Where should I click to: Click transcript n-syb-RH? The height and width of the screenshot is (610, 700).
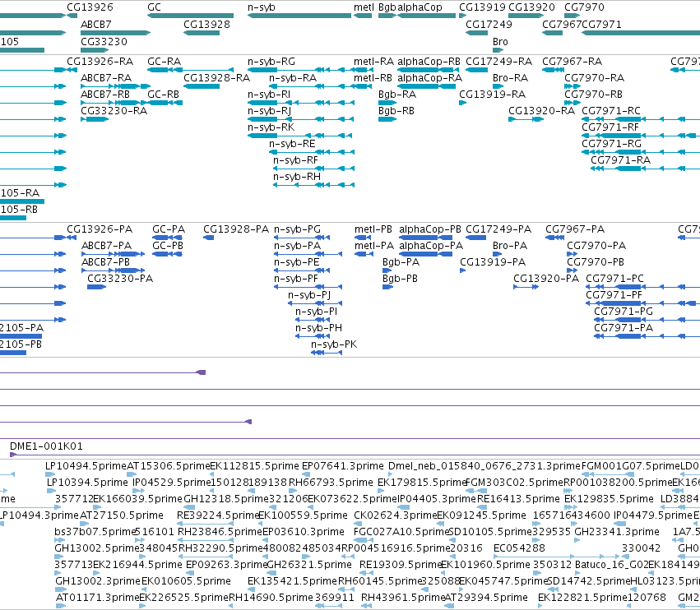tap(297, 177)
